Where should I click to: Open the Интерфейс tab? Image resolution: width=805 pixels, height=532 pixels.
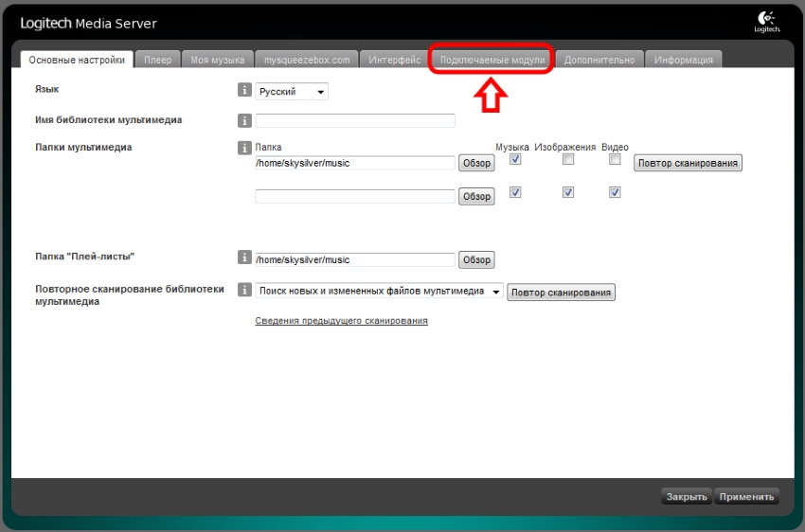tap(394, 60)
